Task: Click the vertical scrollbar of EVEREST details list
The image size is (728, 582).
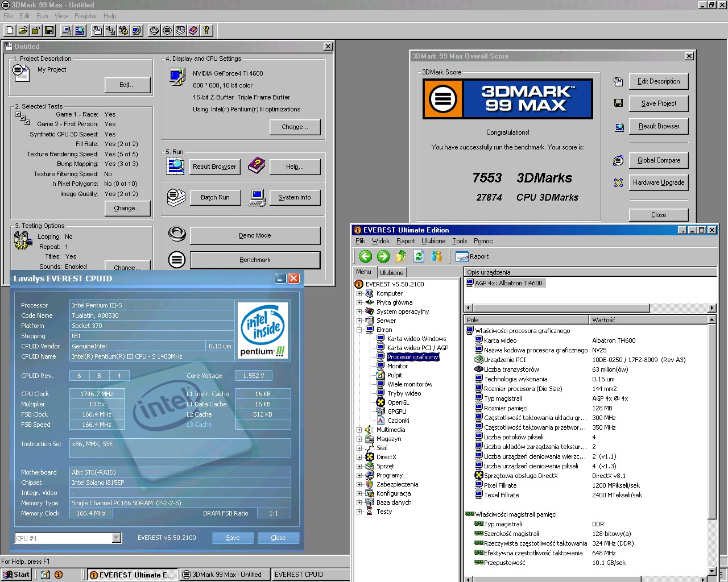Action: point(712,446)
